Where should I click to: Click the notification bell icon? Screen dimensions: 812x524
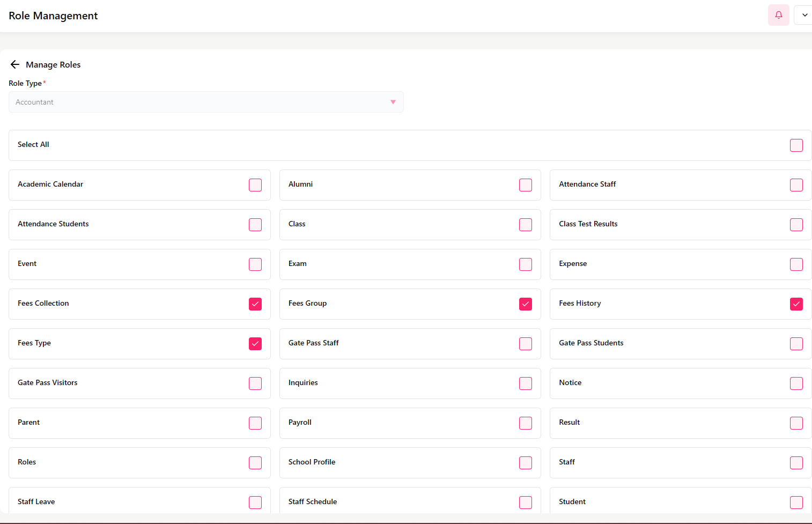click(778, 15)
